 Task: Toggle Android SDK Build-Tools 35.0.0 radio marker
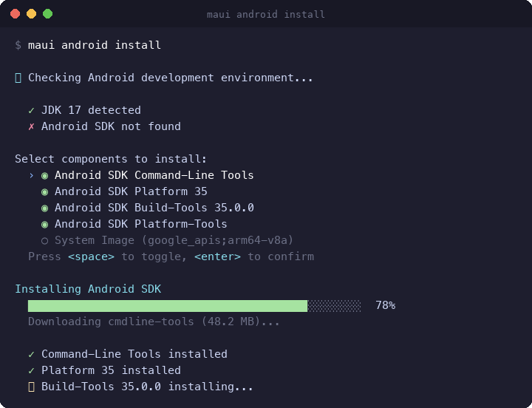(x=44, y=208)
